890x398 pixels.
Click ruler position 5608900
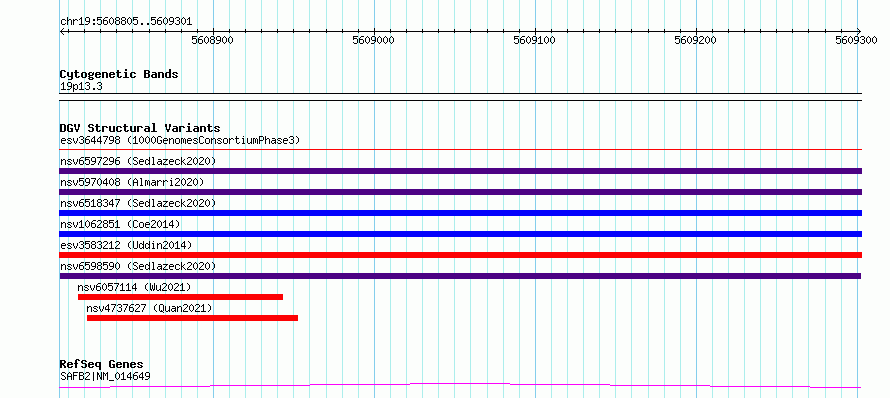tap(213, 40)
